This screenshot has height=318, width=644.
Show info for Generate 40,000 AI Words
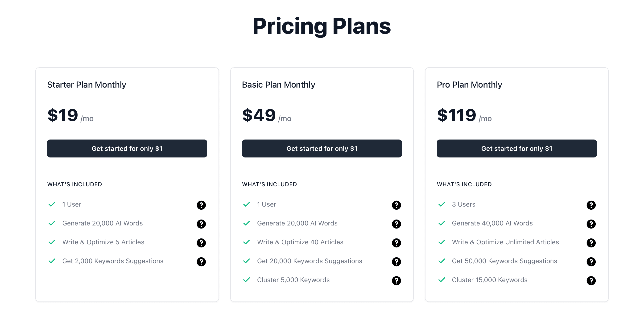click(591, 224)
